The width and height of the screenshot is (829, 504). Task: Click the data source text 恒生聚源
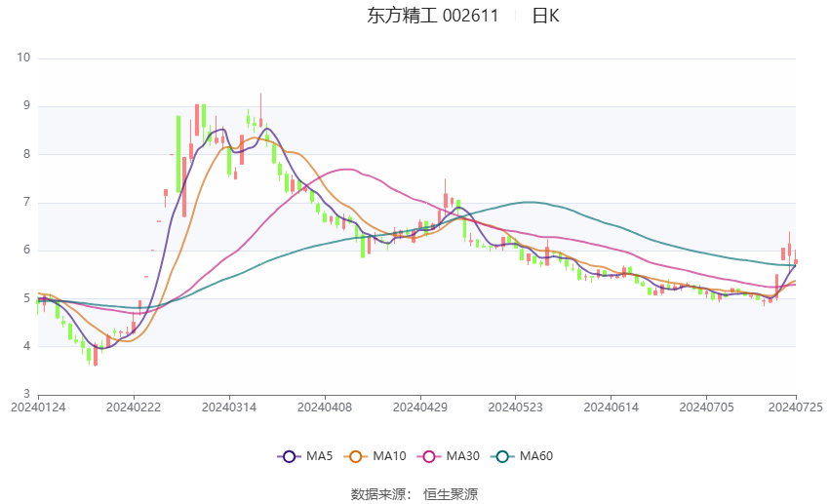451,494
